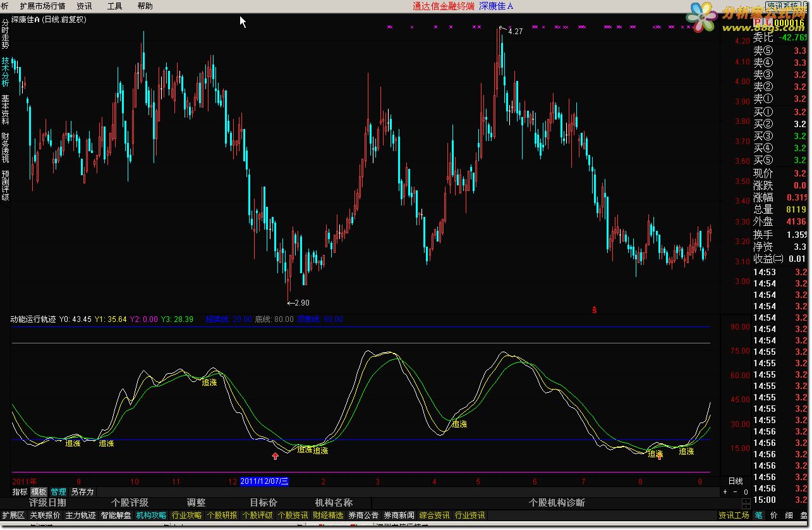Reset zoom with the 0 button
Screen dimensions: 812x530
point(745,491)
